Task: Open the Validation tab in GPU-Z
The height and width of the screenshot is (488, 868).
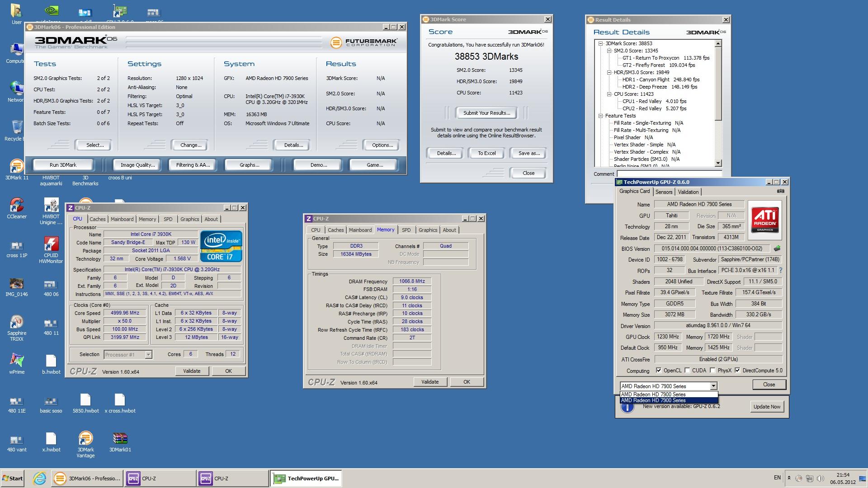Action: click(x=688, y=192)
